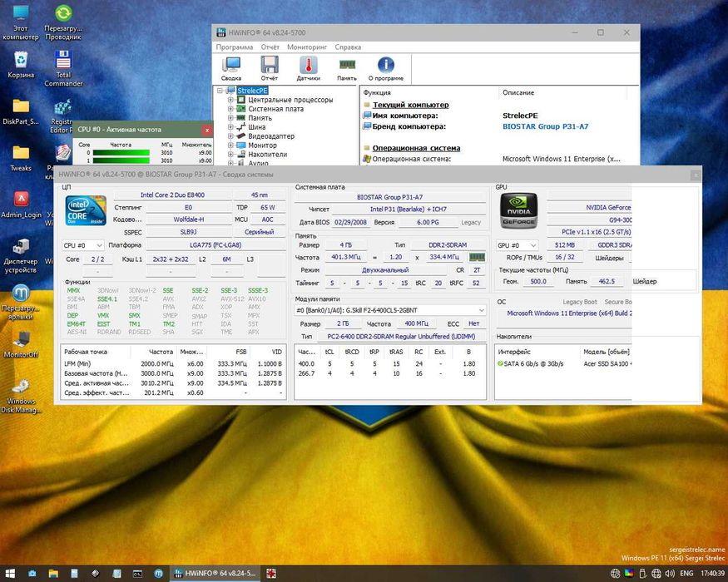
Task: Click the Intel Core 2 logo image
Action: (x=86, y=210)
